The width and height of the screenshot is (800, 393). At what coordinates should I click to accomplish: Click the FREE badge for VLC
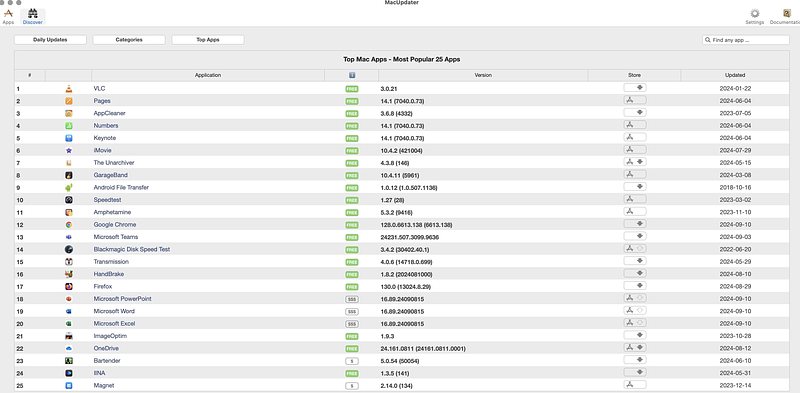click(x=352, y=89)
